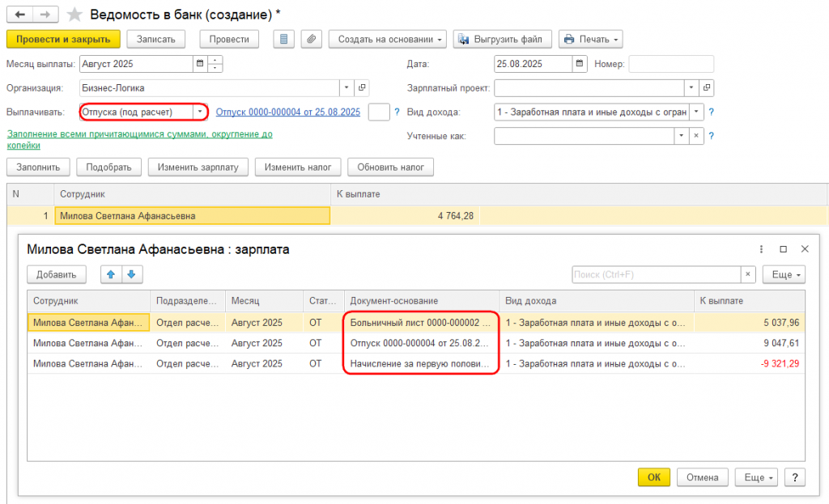The image size is (829, 504).
Task: Click the salary search field
Action: tap(656, 275)
